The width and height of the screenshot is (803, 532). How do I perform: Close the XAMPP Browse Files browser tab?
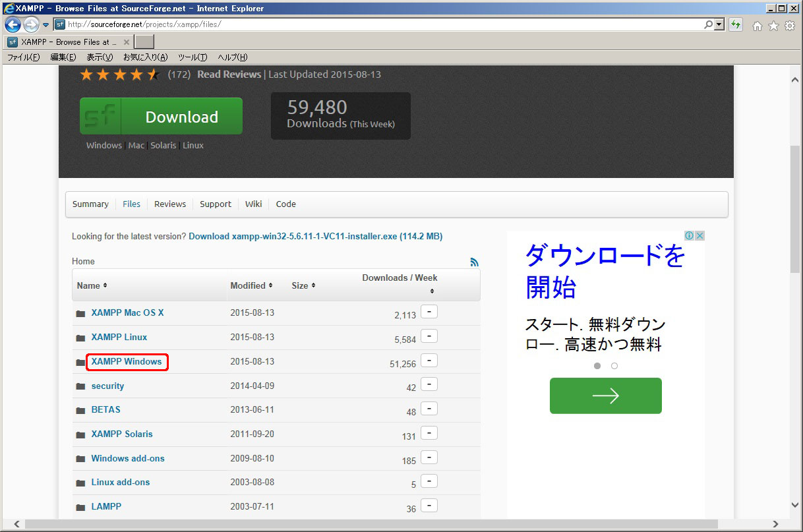[127, 42]
